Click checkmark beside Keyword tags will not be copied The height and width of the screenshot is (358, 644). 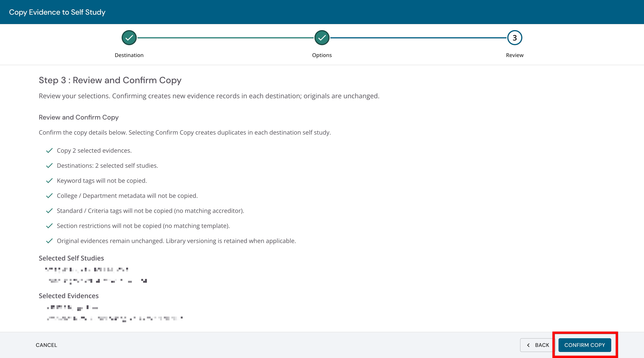click(50, 180)
